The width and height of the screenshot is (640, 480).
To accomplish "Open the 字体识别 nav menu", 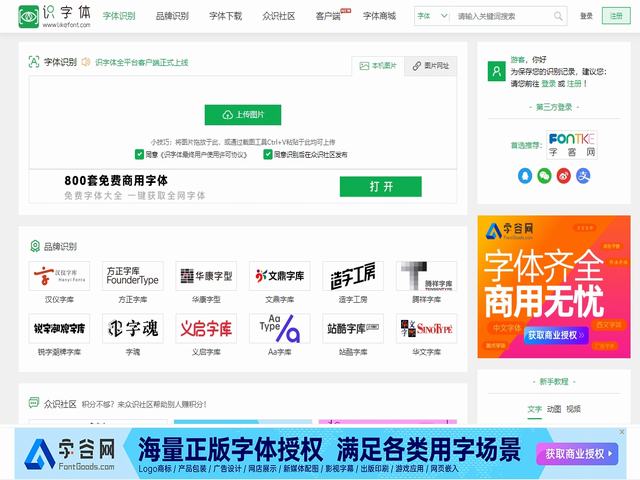I will point(119,16).
